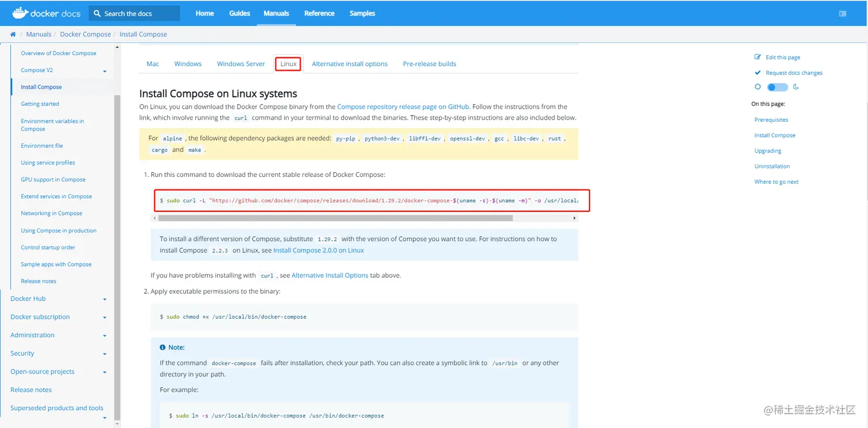Open top-level Release notes sidebar item

(31, 390)
